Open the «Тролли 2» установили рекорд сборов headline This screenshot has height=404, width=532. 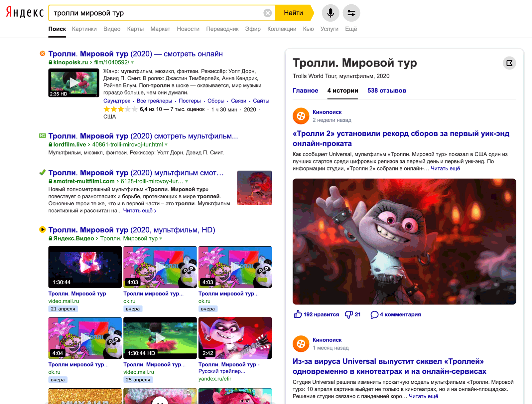pyautogui.click(x=401, y=138)
